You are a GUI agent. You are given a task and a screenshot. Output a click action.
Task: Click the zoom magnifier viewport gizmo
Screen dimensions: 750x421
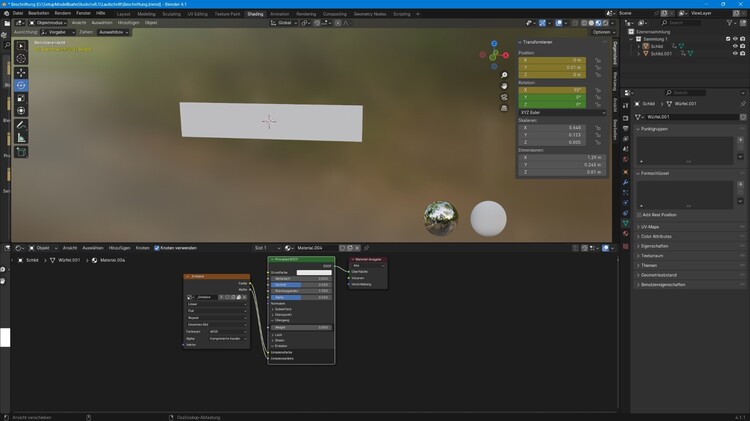(505, 75)
